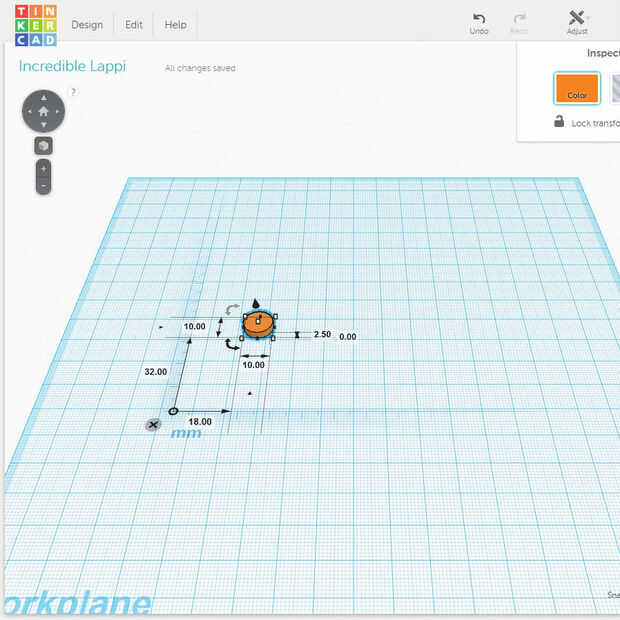The image size is (620, 620).
Task: Open the orange Color swatch
Action: point(577,88)
